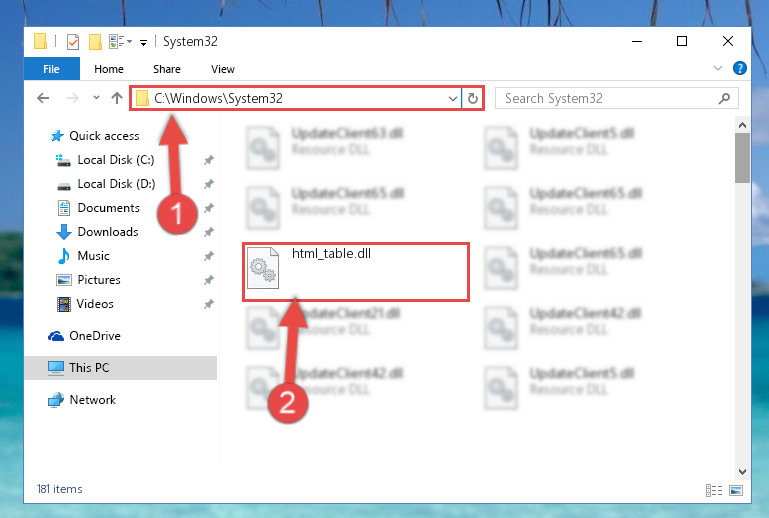Click the search magnifier icon
The height and width of the screenshot is (518, 769).
(x=724, y=99)
